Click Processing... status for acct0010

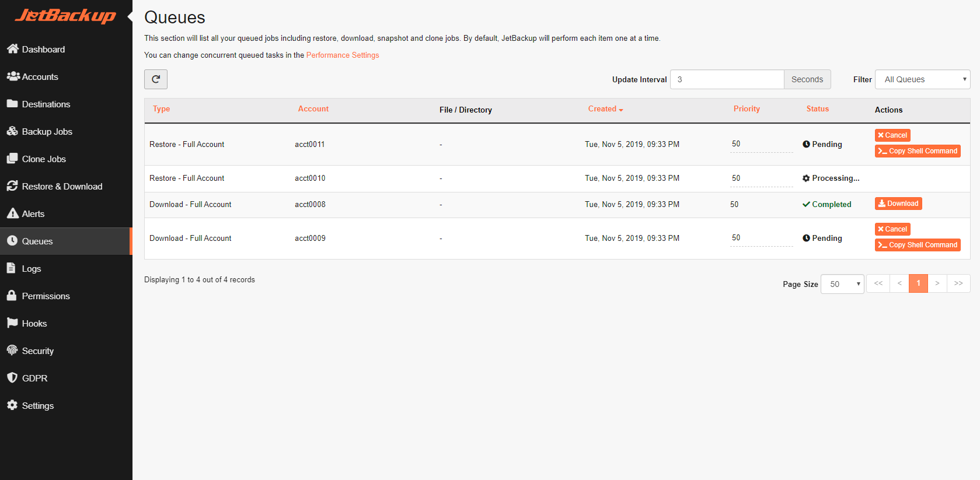(831, 178)
